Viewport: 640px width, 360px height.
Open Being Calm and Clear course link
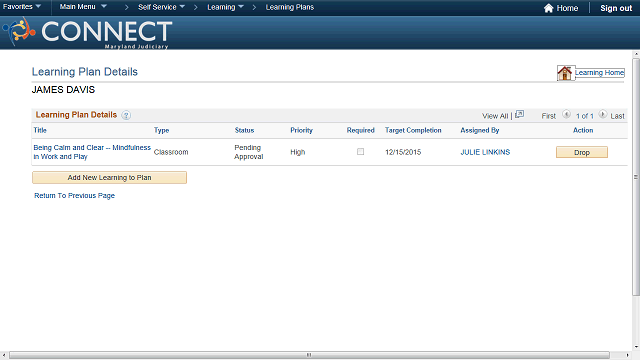pos(92,152)
